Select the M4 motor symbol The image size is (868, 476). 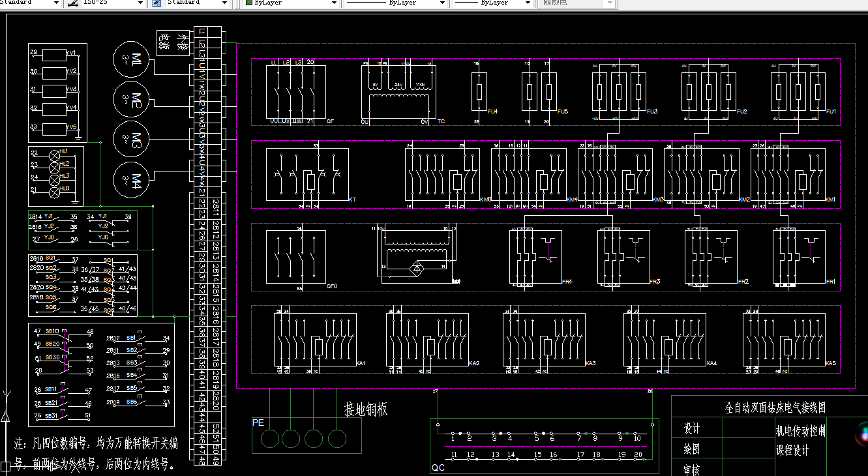point(132,179)
